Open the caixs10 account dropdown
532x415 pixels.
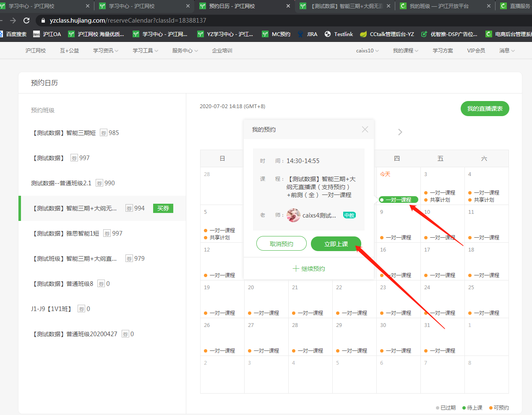pyautogui.click(x=367, y=51)
